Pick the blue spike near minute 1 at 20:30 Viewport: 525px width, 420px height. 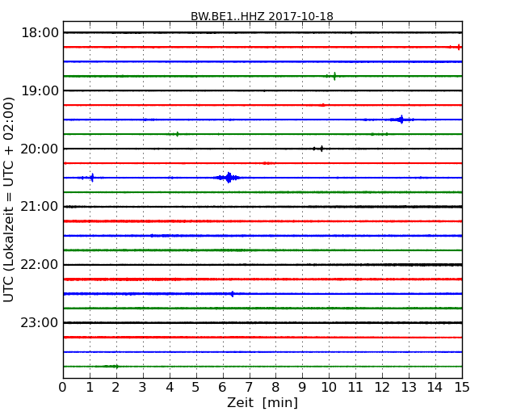[92, 178]
